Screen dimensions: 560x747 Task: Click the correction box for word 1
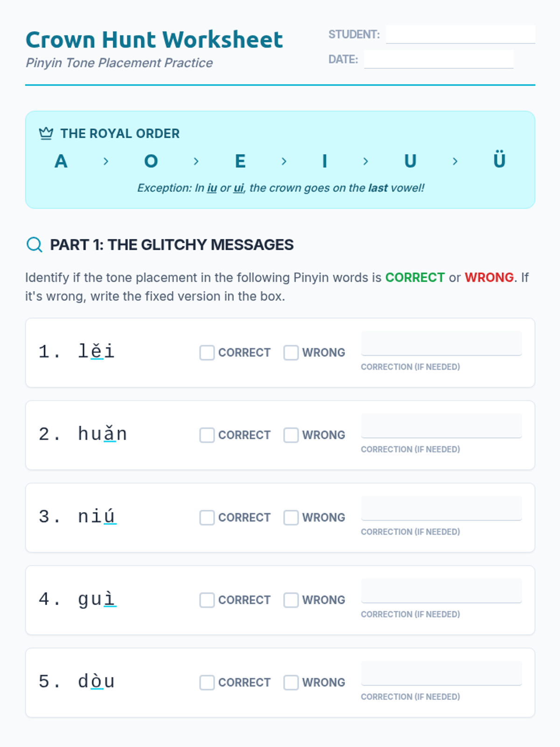click(441, 344)
